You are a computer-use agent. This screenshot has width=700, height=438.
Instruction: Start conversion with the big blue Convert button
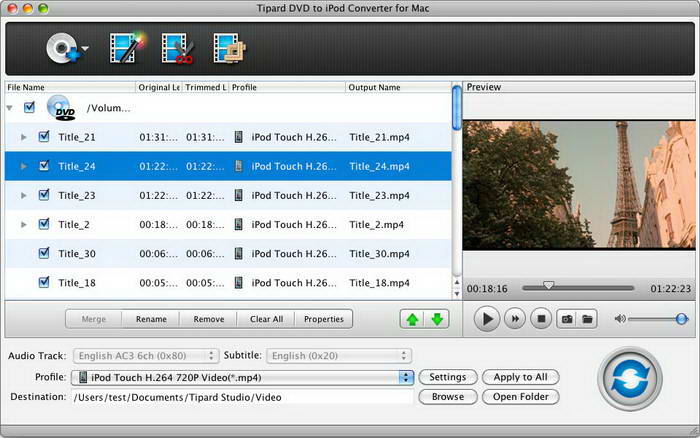[x=630, y=378]
